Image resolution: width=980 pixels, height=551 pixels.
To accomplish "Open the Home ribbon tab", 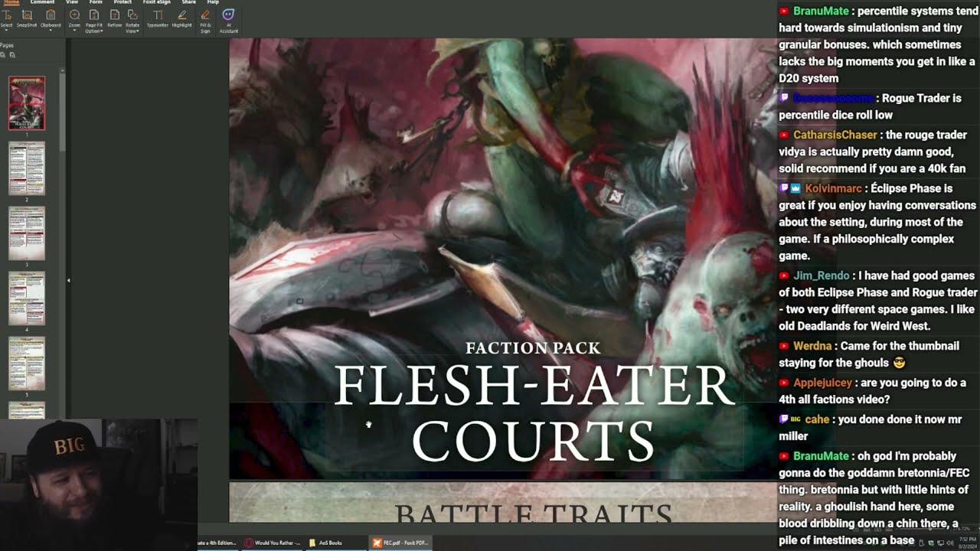I will [x=10, y=2].
